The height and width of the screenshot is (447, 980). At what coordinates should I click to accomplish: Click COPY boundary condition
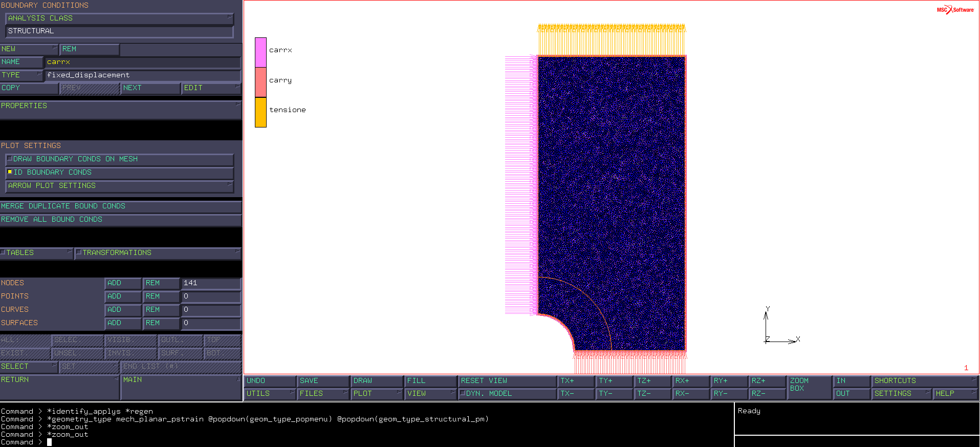pos(29,88)
